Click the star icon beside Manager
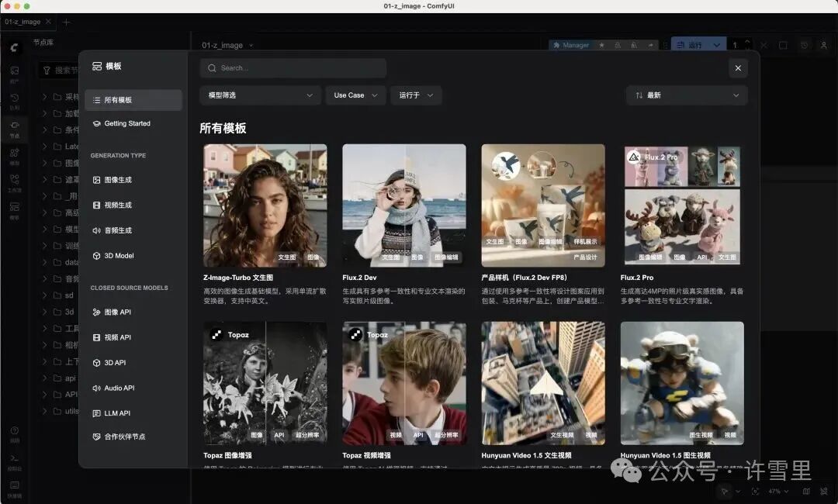 click(602, 46)
